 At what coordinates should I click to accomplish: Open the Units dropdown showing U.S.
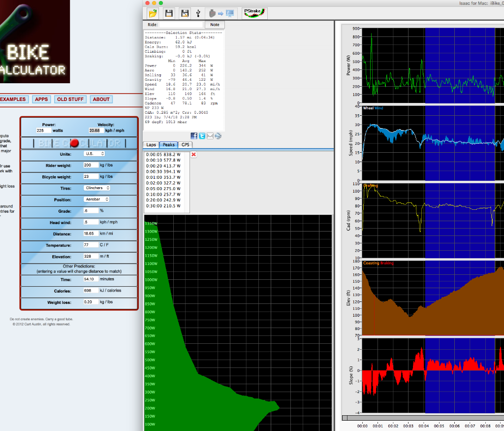point(94,154)
